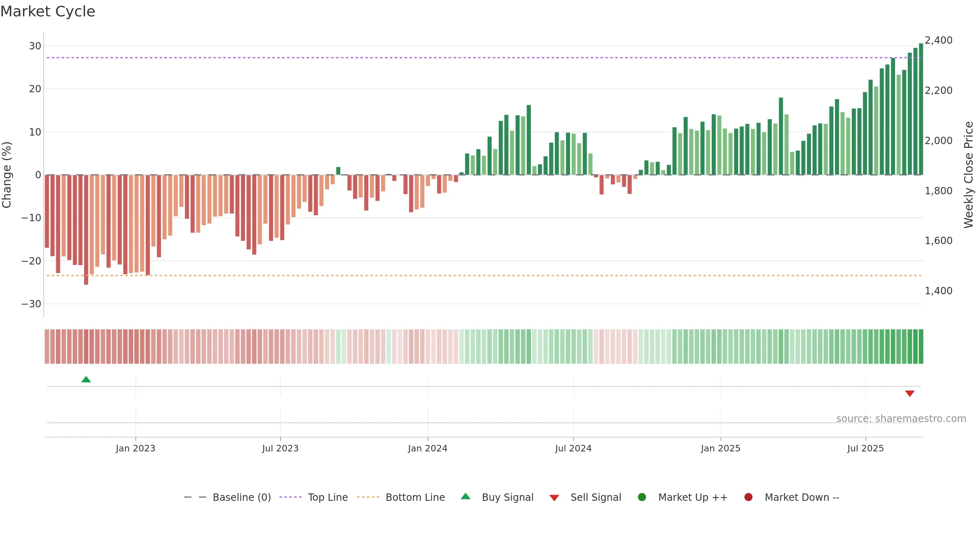
Task: Click the 1,400 price axis label
Action: 938,291
